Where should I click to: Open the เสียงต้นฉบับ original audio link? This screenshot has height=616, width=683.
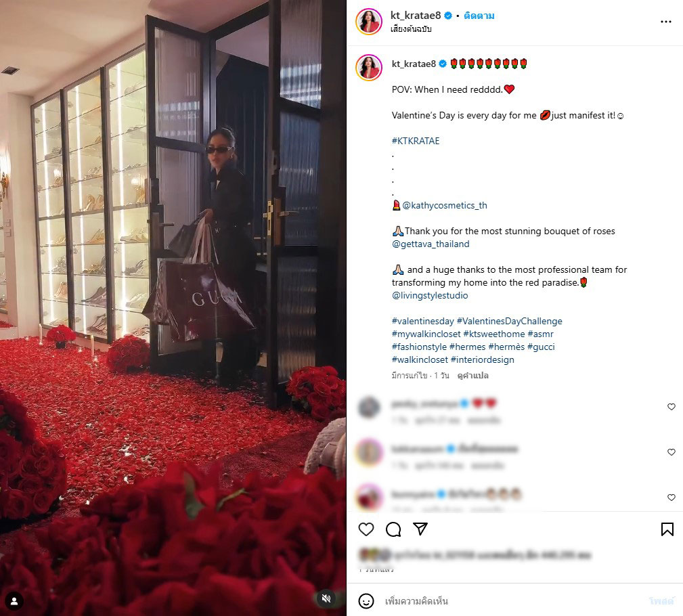(411, 29)
